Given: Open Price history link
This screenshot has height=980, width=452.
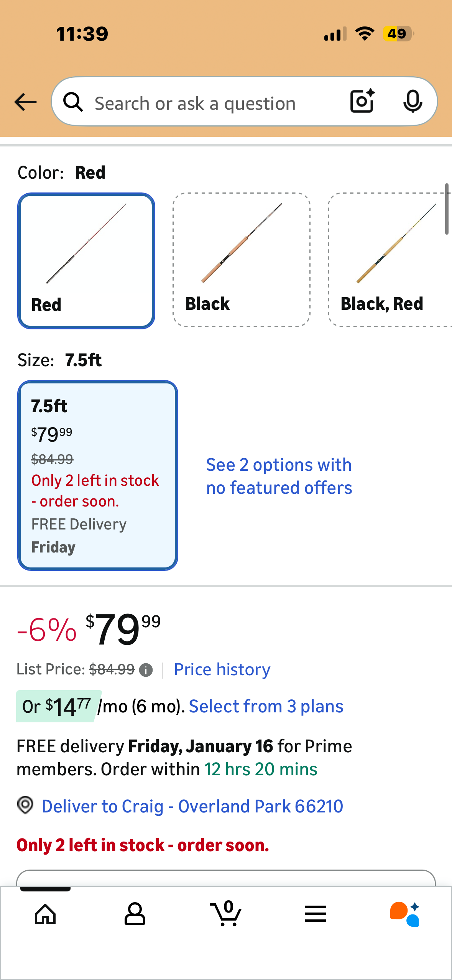Looking at the screenshot, I should tap(222, 670).
